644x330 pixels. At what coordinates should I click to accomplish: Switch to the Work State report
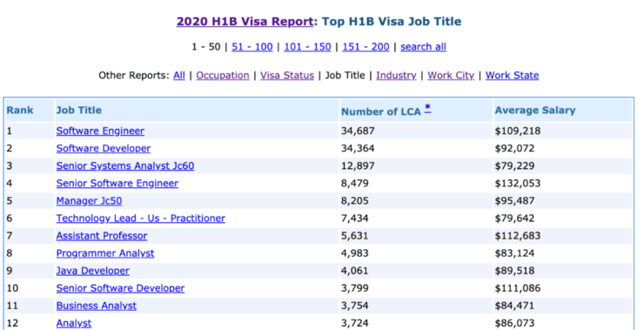tap(513, 76)
